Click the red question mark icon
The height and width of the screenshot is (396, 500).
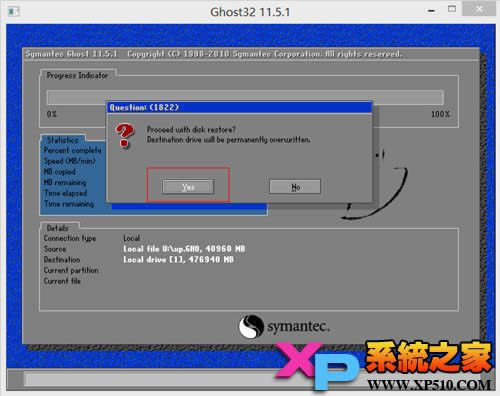pos(125,136)
